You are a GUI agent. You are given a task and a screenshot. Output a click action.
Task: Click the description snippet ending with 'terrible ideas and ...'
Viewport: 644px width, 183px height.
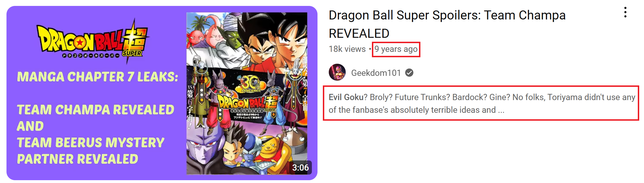pos(482,103)
